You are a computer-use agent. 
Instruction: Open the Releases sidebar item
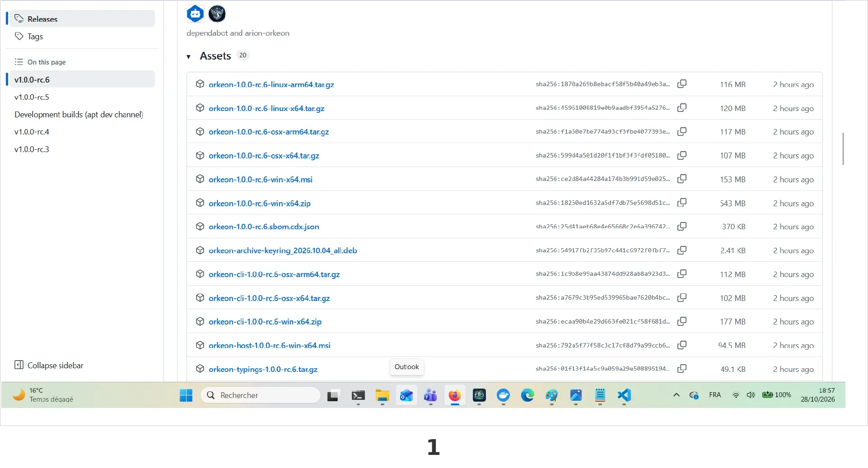pos(82,19)
